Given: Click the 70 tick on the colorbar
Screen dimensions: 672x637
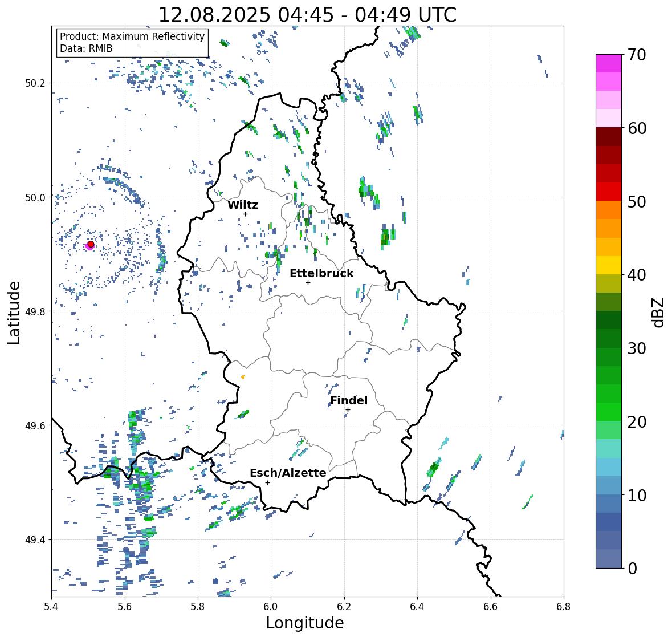Looking at the screenshot, I should (x=637, y=55).
